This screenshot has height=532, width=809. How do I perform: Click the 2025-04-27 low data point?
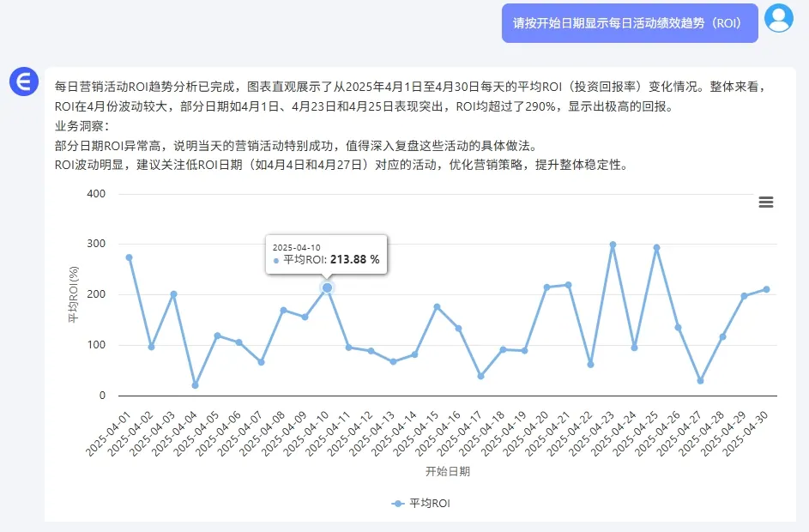700,381
